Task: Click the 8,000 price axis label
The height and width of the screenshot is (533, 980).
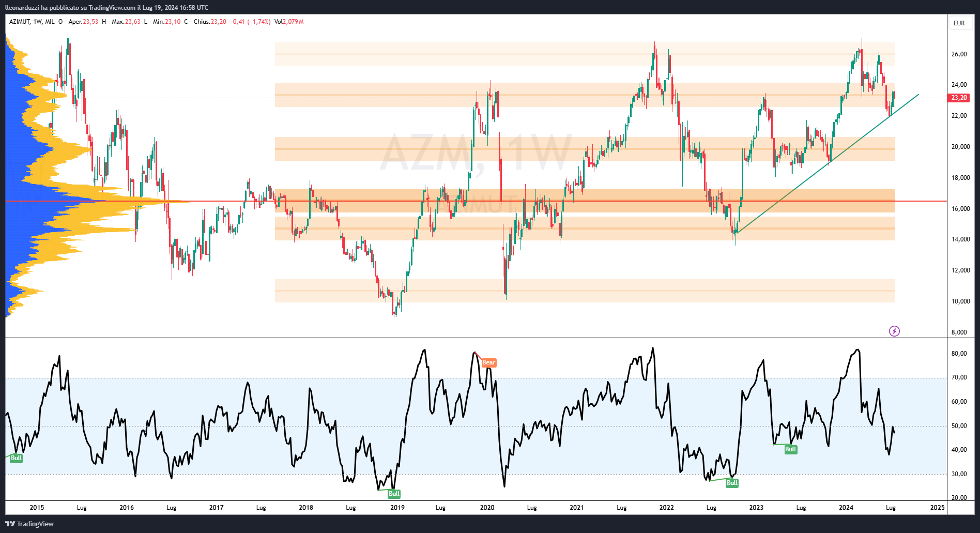Action: click(959, 332)
